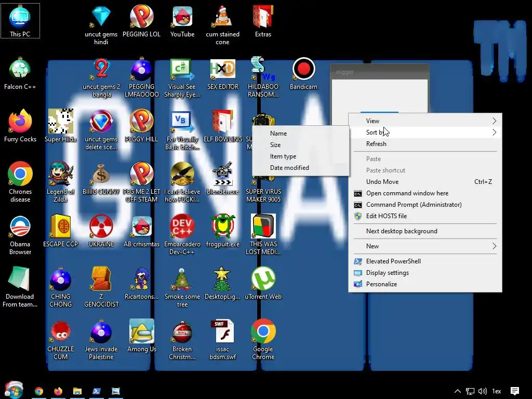Select the YouTube Angry Birds icon
532x399 pixels.
point(182,21)
